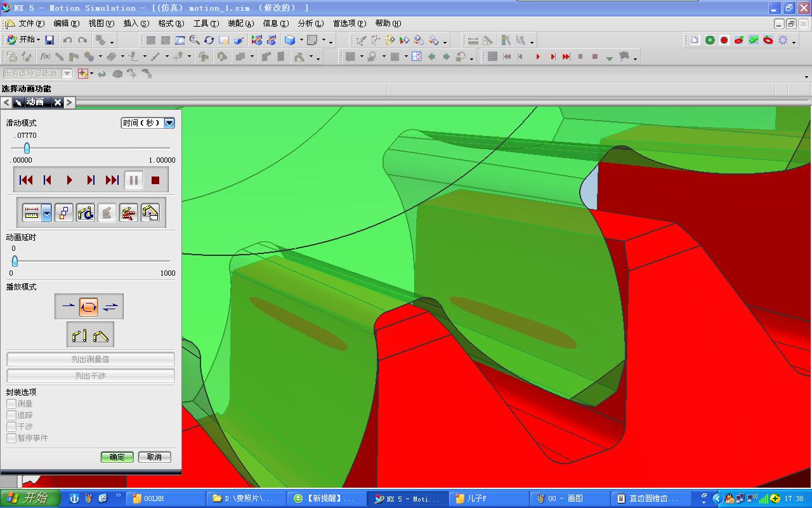Click the white new-document icon in motion toolbar
Image resolution: width=812 pixels, height=508 pixels.
695,40
